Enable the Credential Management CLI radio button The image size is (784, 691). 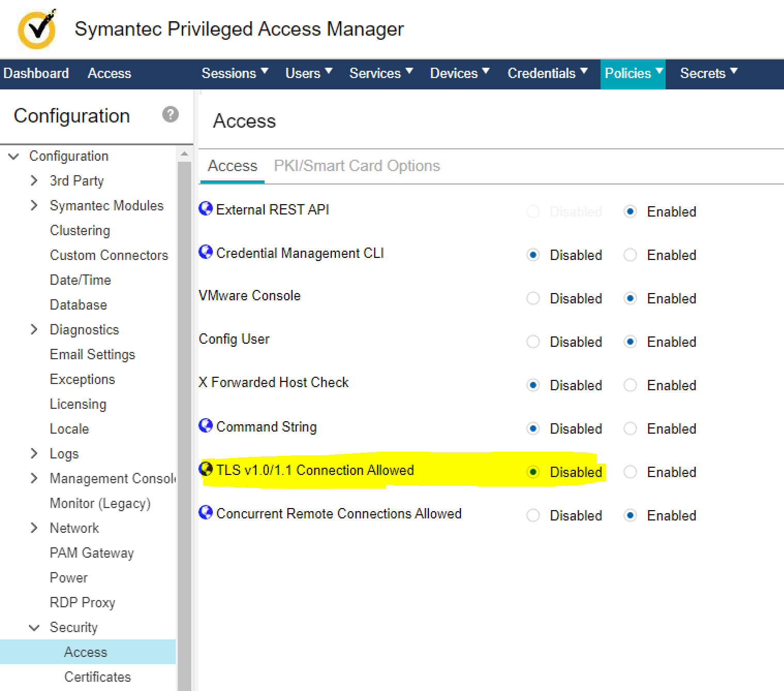pos(630,255)
